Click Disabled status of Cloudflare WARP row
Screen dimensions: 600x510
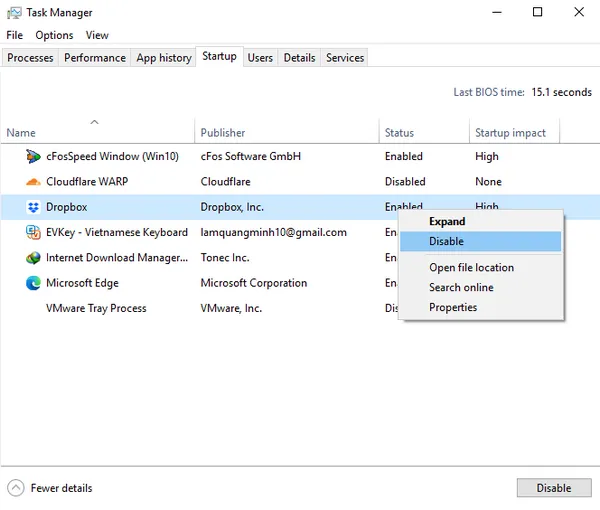[405, 182]
